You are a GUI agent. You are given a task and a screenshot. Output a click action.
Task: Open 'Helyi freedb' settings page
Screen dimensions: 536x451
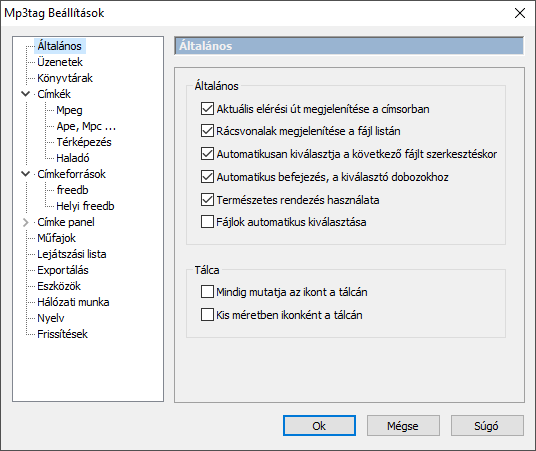coord(85,206)
